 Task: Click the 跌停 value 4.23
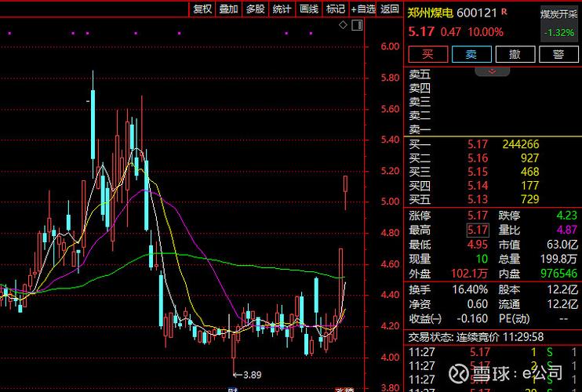[x=567, y=216]
